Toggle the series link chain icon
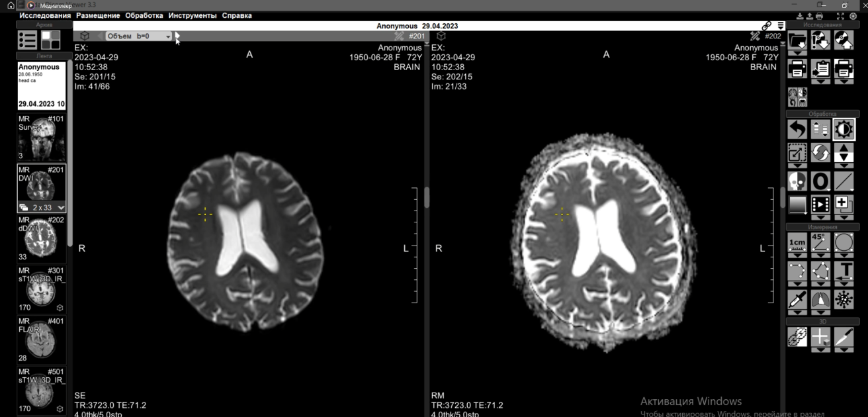The image size is (868, 417). (767, 26)
